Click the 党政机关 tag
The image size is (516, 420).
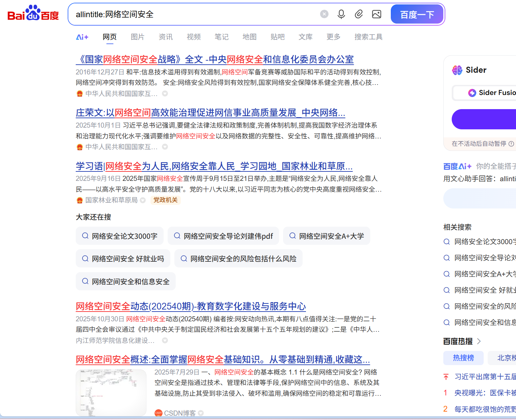coord(165,200)
